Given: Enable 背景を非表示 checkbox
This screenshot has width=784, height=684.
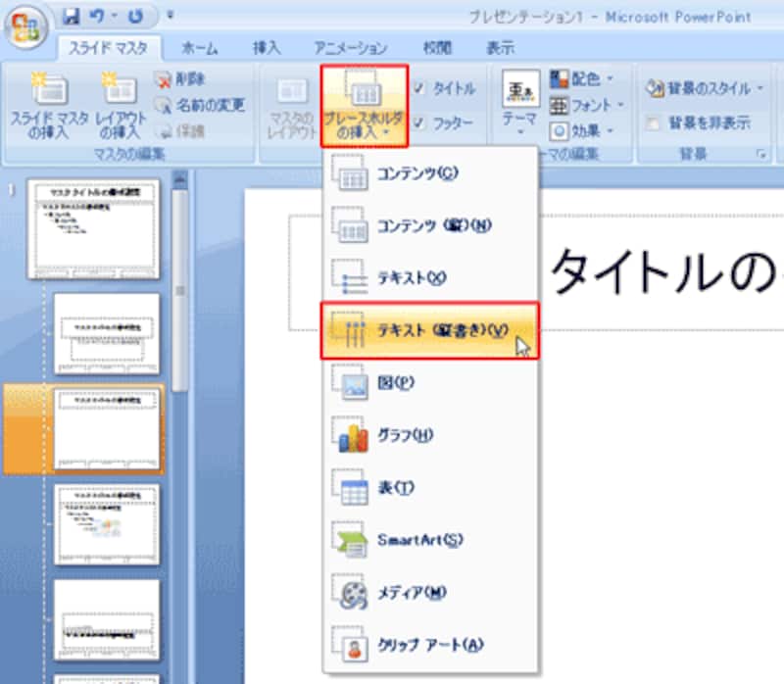Looking at the screenshot, I should pos(653,123).
